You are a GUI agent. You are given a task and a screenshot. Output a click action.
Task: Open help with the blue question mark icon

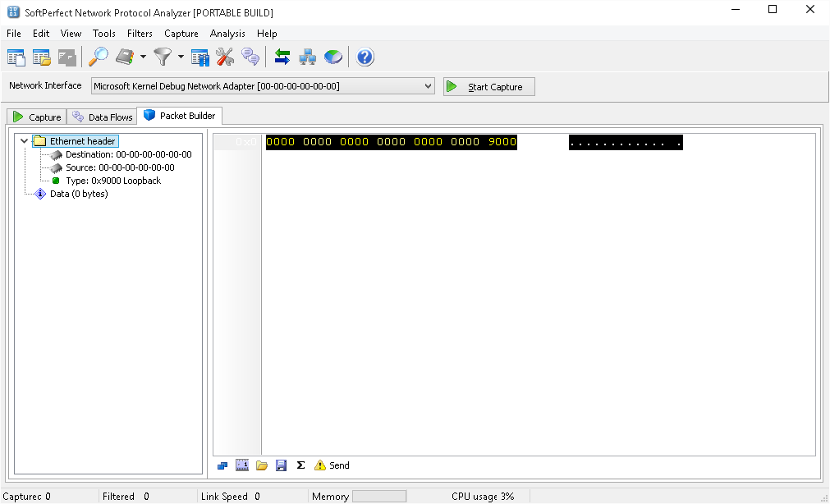tap(365, 57)
